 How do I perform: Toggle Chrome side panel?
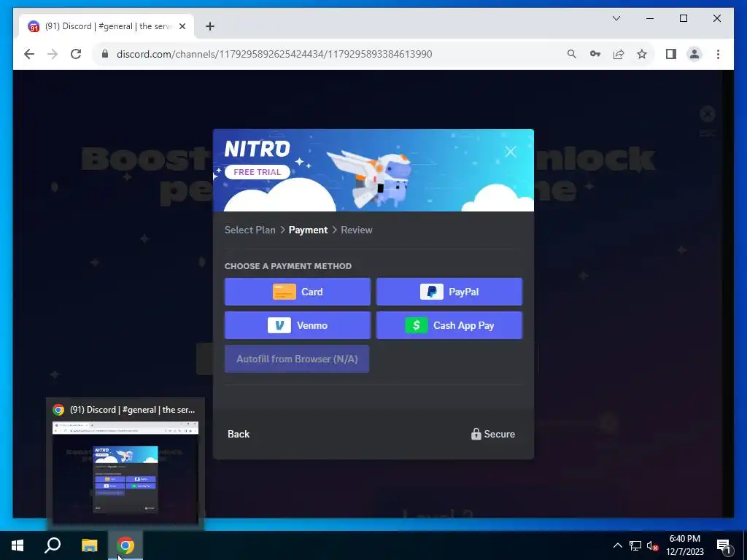point(671,54)
